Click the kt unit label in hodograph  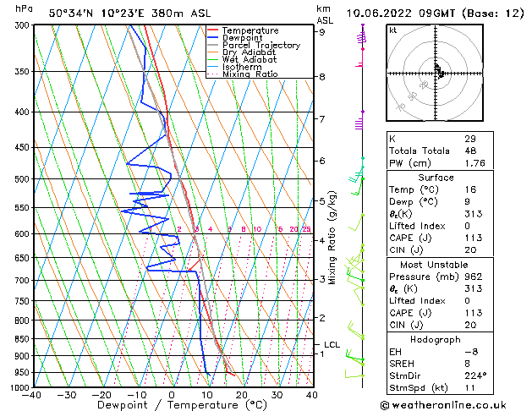392,30
